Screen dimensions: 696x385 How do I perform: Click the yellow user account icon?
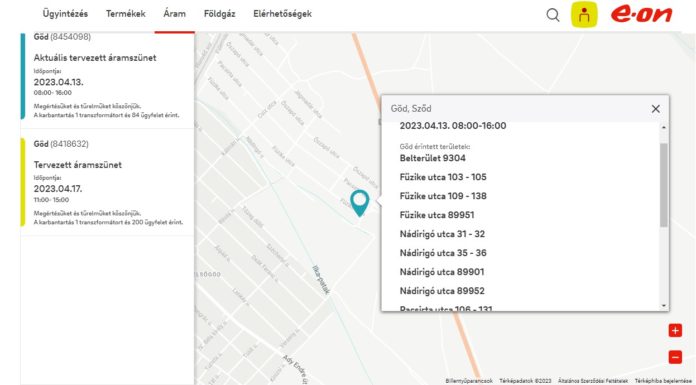point(584,15)
